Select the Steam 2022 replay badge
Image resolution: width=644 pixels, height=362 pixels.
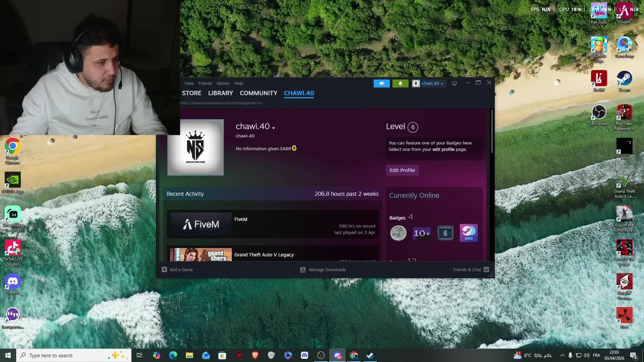[x=468, y=233]
